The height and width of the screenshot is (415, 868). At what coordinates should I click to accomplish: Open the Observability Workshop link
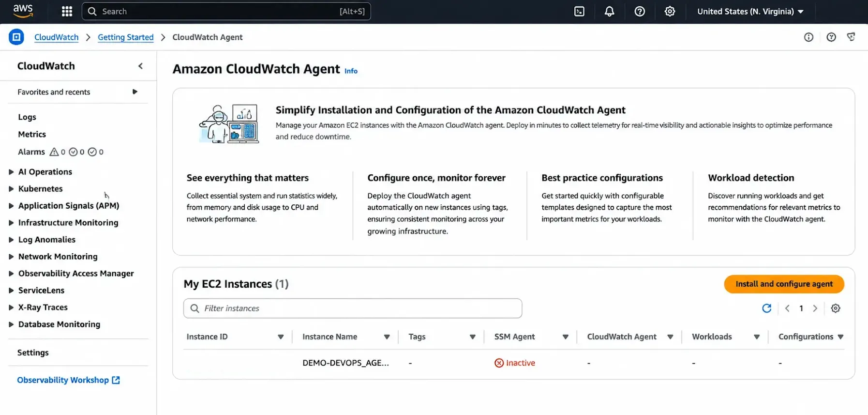pos(63,380)
